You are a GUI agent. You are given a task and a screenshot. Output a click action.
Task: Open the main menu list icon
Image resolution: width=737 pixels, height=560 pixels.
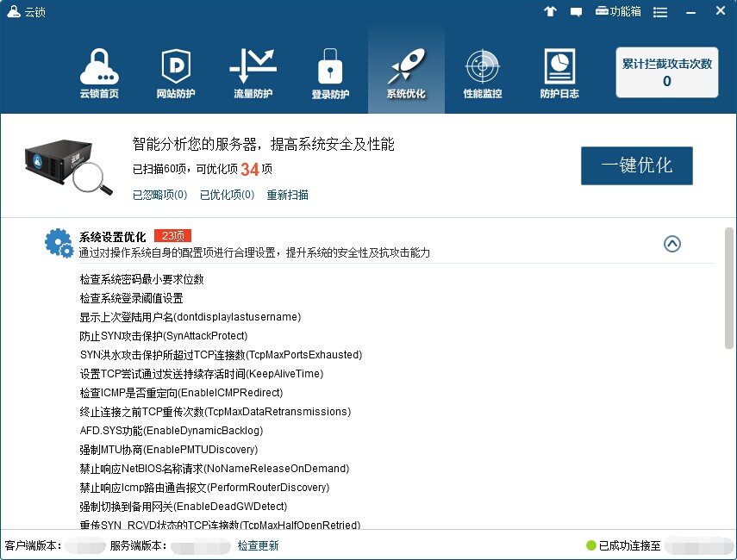coord(660,12)
